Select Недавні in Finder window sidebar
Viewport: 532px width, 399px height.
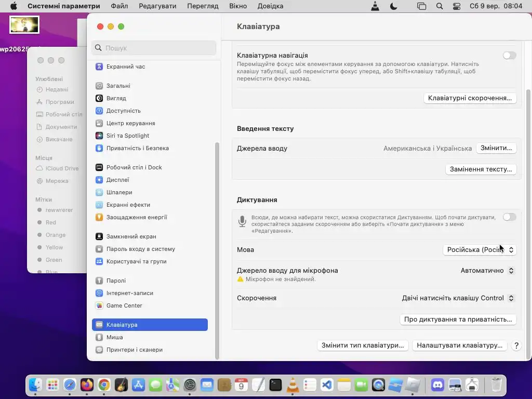pyautogui.click(x=52, y=89)
